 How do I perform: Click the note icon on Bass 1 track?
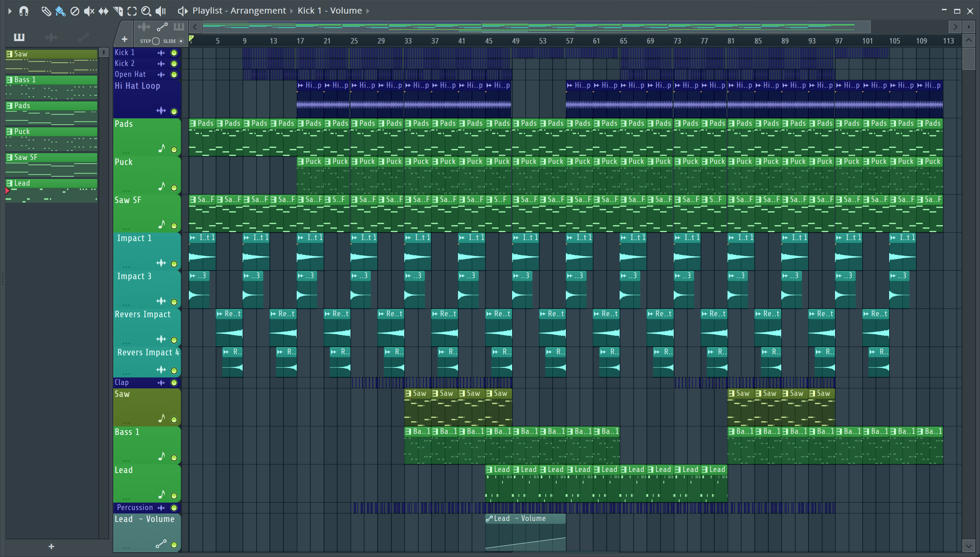click(x=162, y=456)
